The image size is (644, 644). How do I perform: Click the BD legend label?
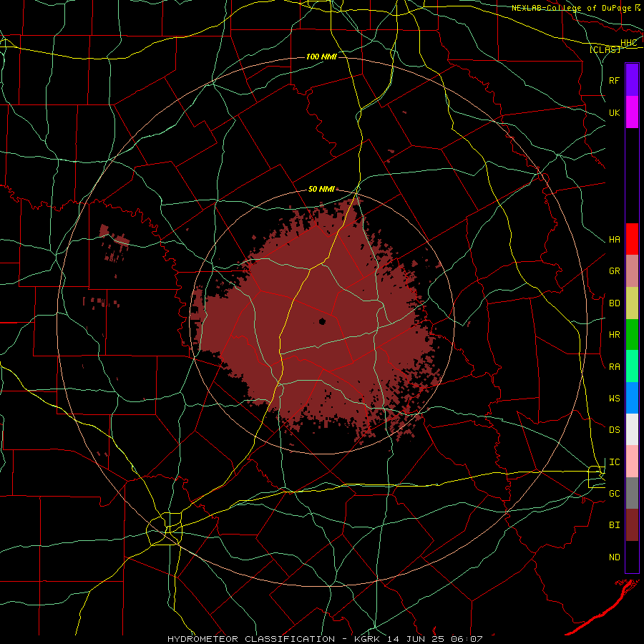click(x=614, y=303)
